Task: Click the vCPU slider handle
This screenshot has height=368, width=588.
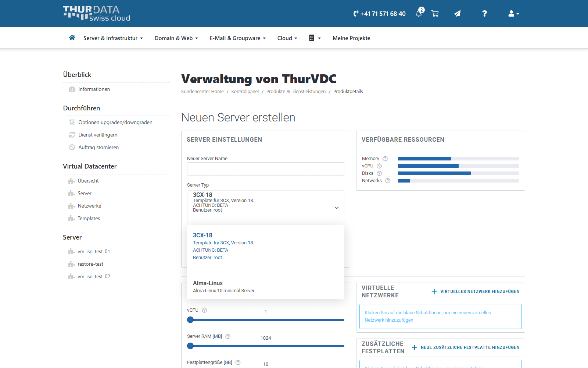Action: pos(190,320)
